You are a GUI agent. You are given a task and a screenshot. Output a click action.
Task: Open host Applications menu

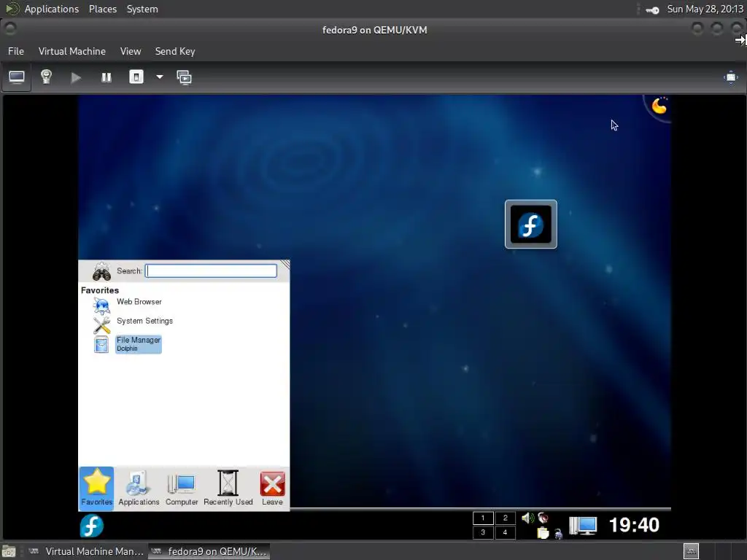[52, 9]
